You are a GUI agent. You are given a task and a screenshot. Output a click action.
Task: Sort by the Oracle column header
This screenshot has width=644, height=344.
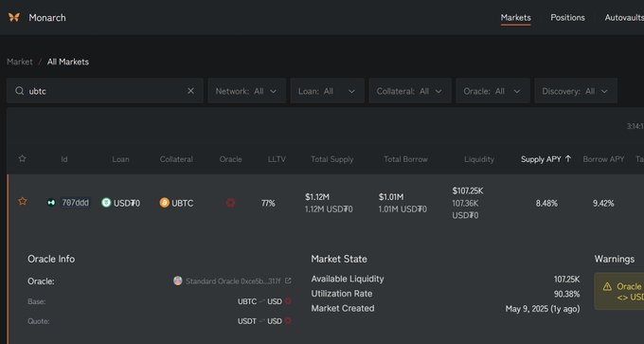point(230,159)
